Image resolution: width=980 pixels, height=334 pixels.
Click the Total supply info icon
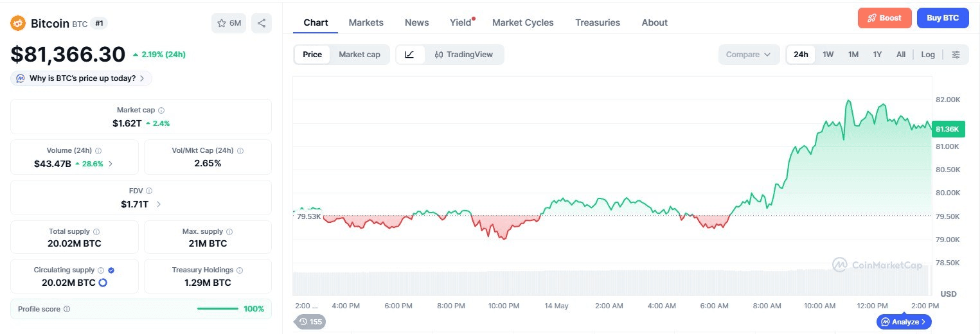point(96,231)
